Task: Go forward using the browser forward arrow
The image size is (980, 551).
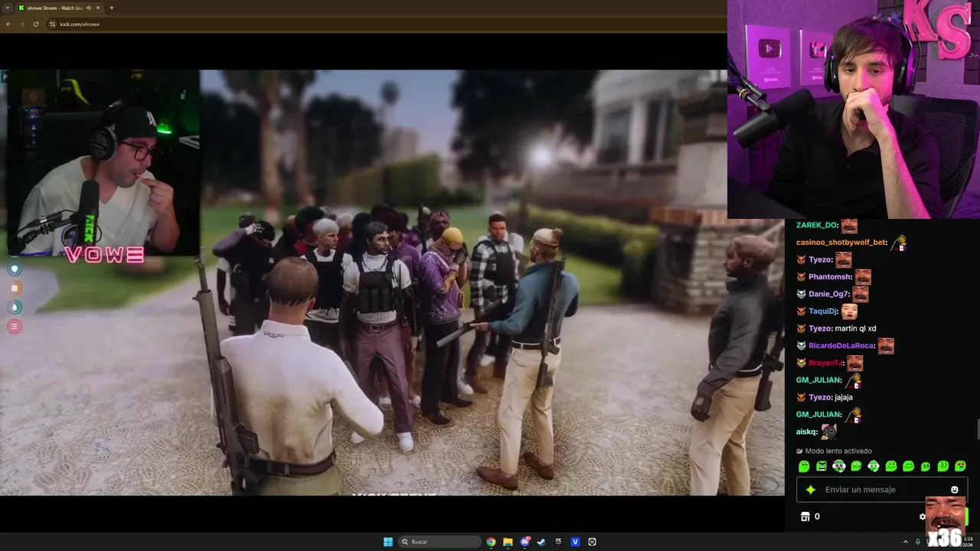Action: (22, 24)
